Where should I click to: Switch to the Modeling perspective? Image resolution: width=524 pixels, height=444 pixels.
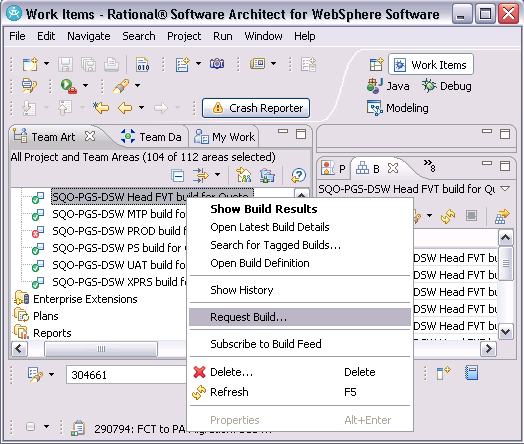(x=398, y=108)
